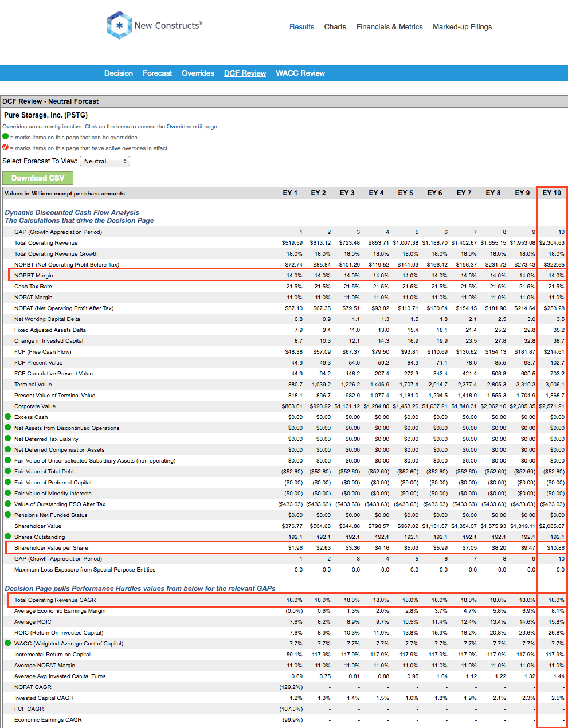Click the EY 10 column header

click(x=552, y=193)
